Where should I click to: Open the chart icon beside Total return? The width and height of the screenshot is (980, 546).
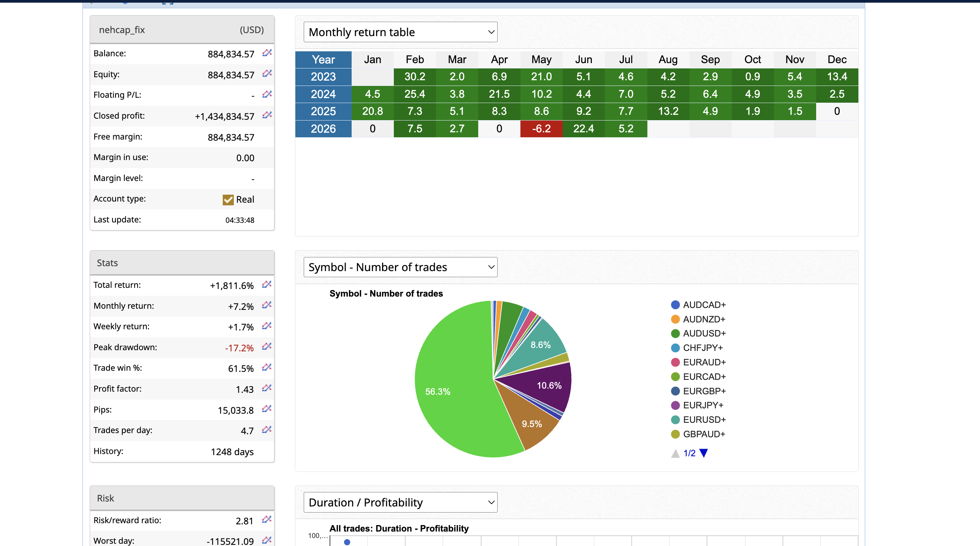pos(267,285)
